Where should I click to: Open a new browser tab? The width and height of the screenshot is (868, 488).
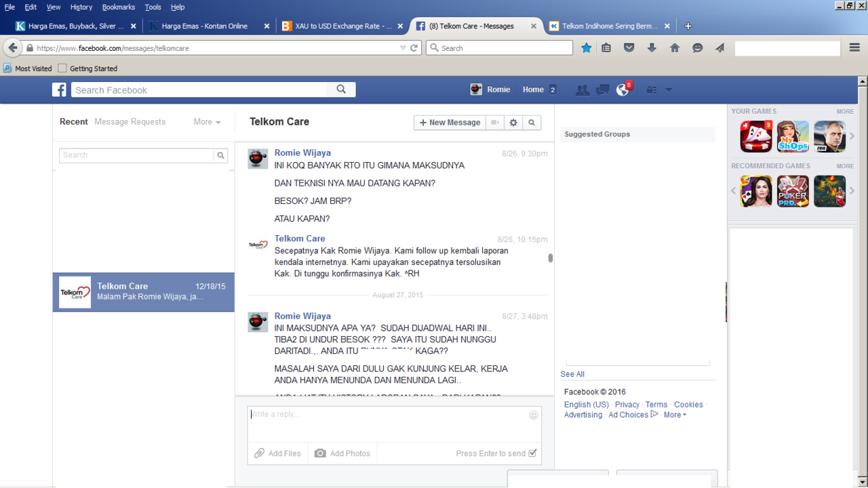tap(688, 26)
